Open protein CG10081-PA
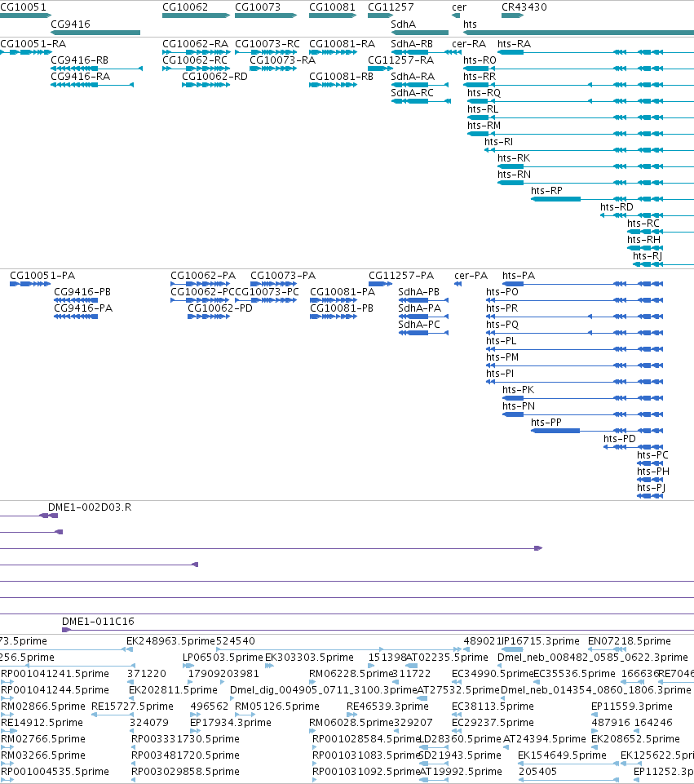This screenshot has width=694, height=784. tap(334, 300)
